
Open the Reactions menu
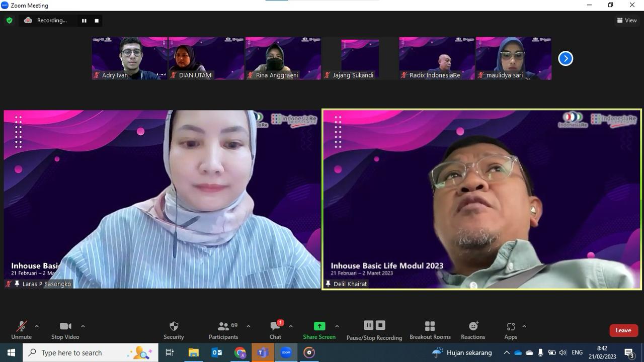click(473, 330)
